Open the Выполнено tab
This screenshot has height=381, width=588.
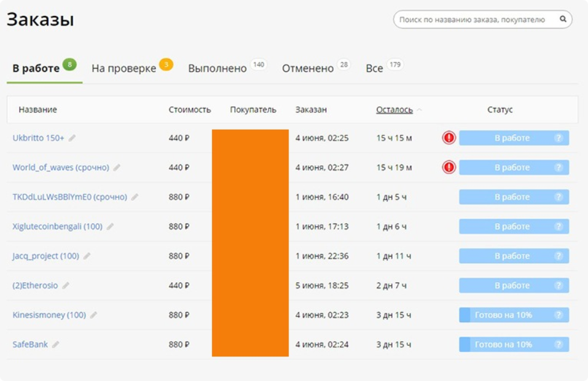[217, 69]
